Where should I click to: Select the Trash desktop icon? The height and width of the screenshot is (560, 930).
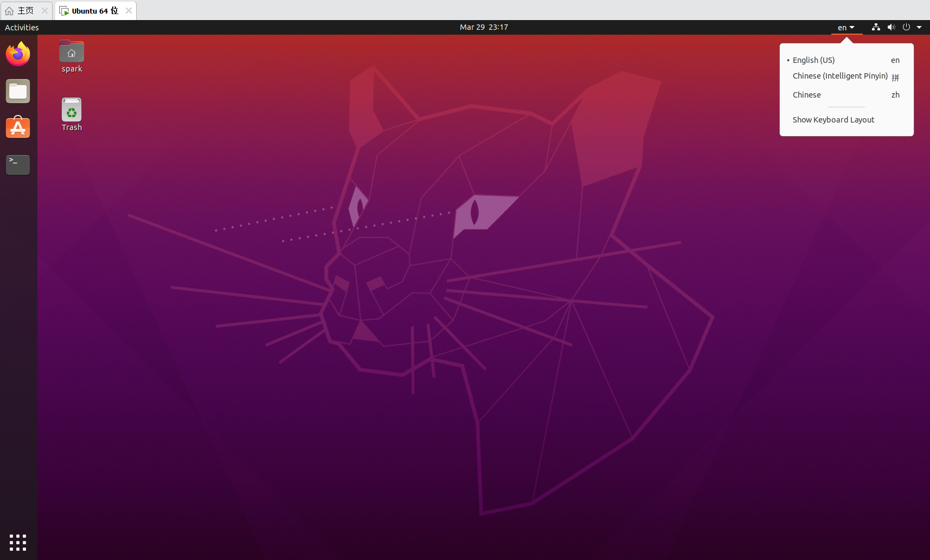pos(72,114)
